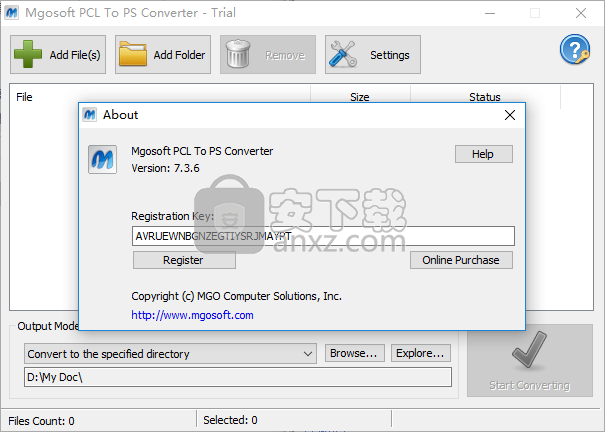Click the Add Folder button

(x=163, y=55)
